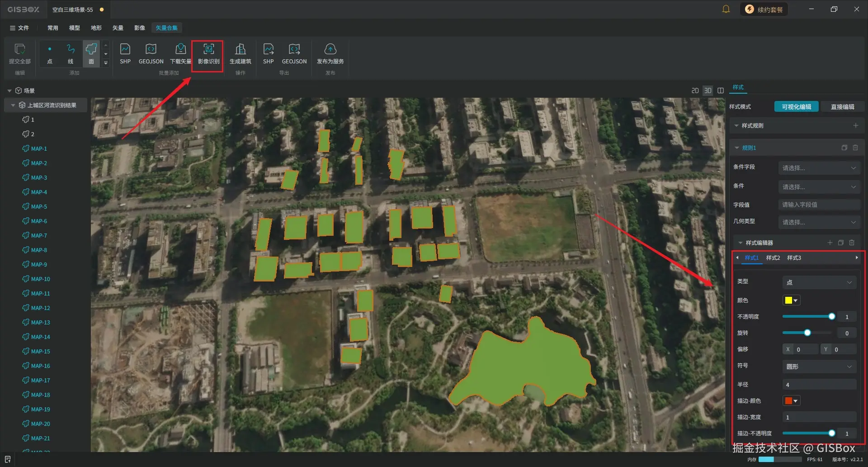
Task: Open the log icon in status bar
Action: 8,459
